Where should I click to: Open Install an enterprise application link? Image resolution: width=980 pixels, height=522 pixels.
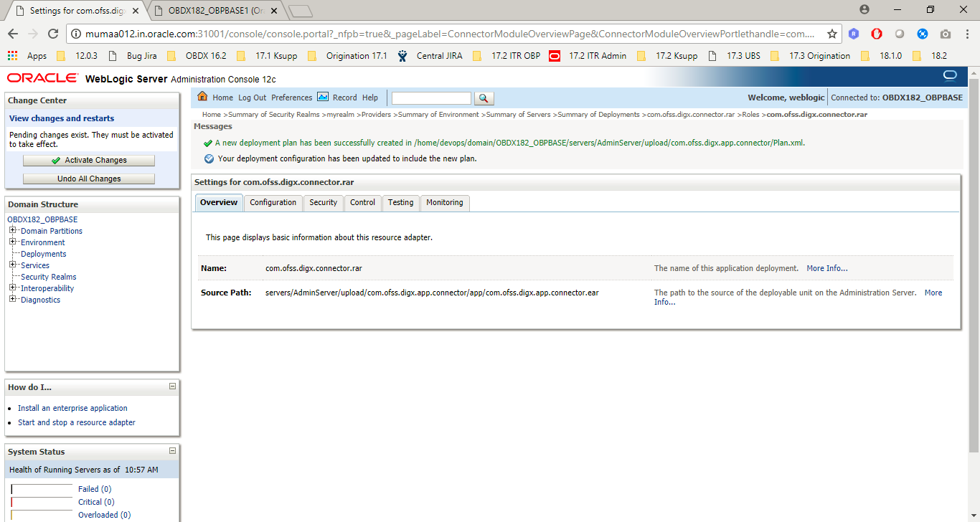coord(72,408)
